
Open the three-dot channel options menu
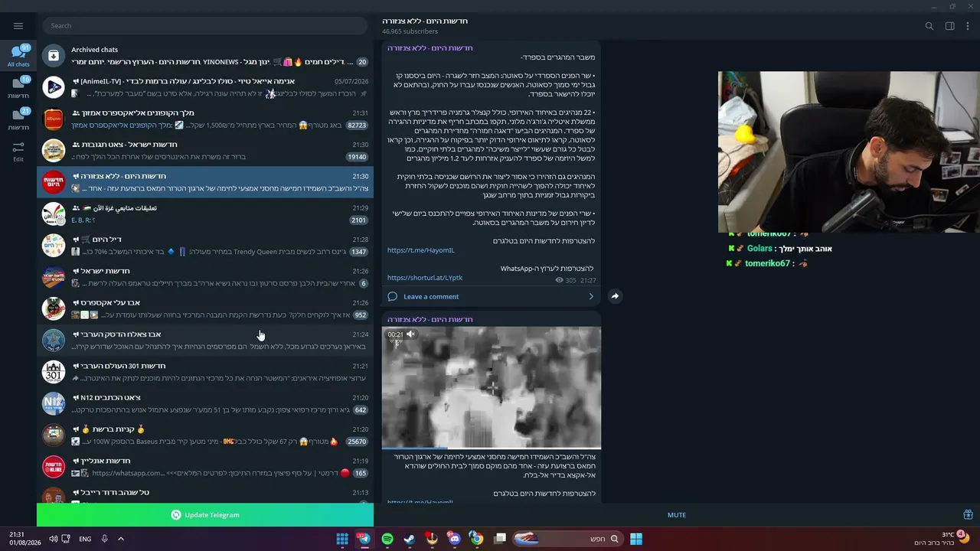click(968, 26)
